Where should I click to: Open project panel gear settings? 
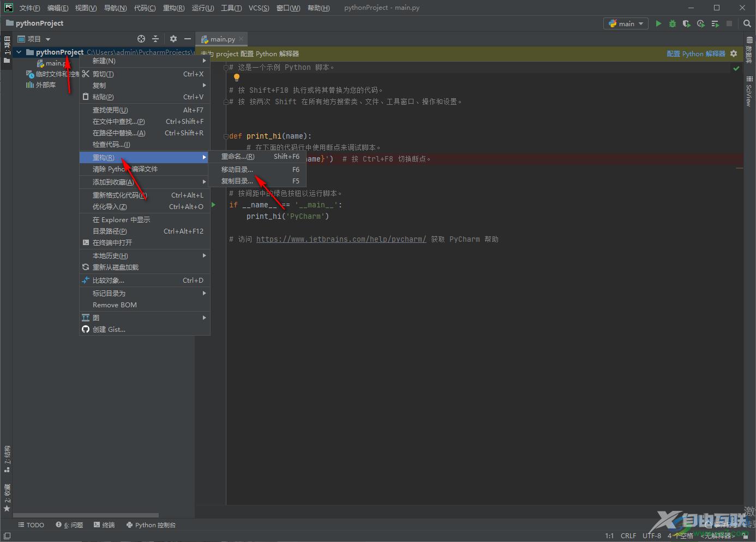pos(173,39)
